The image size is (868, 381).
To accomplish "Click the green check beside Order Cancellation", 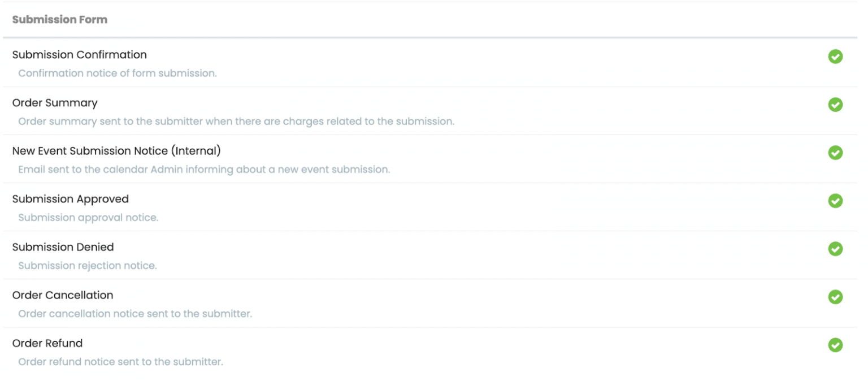I will point(835,297).
